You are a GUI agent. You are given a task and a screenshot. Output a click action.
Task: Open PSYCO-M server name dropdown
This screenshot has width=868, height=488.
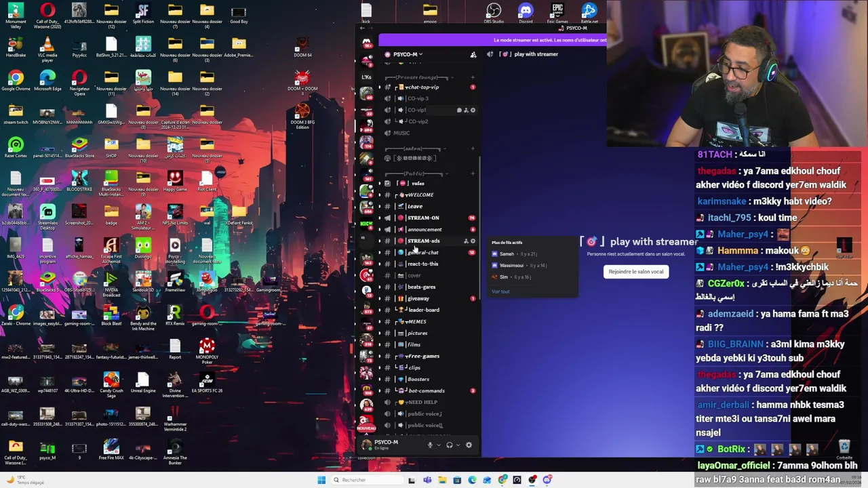tap(408, 54)
